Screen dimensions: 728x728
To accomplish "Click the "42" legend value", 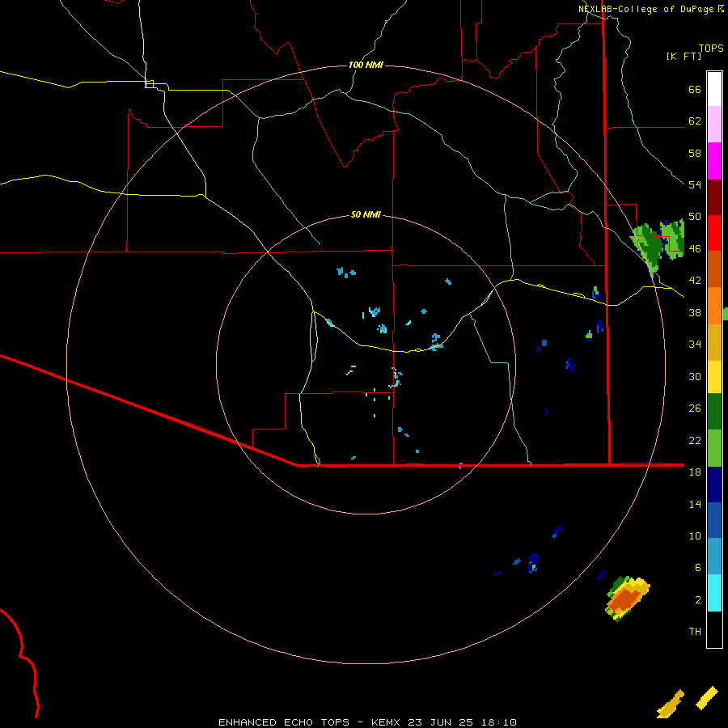I will coord(695,281).
